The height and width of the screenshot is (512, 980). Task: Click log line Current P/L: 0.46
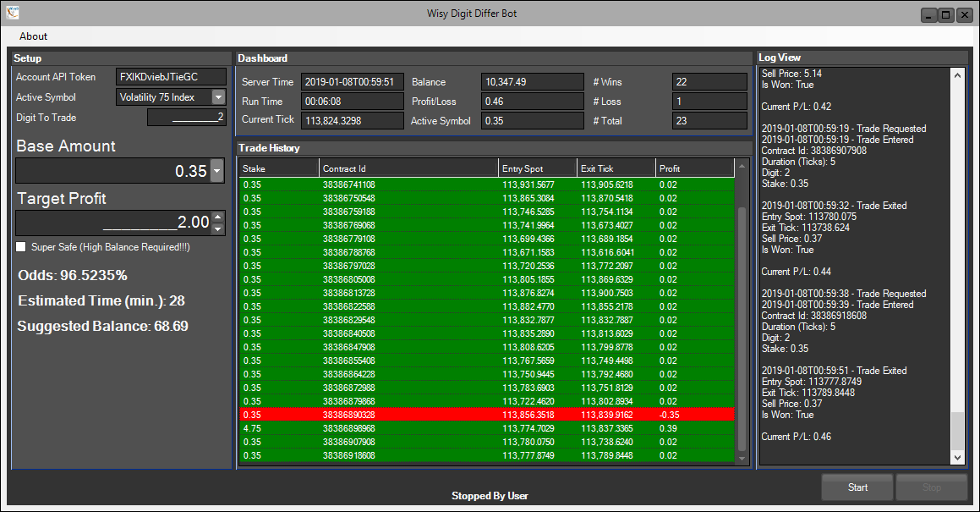point(797,437)
